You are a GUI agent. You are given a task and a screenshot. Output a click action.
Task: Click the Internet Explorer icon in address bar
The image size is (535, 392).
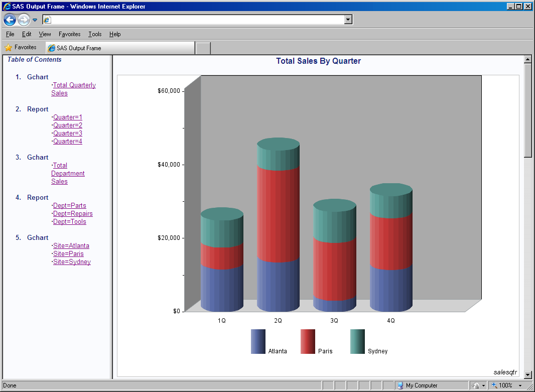pos(48,20)
